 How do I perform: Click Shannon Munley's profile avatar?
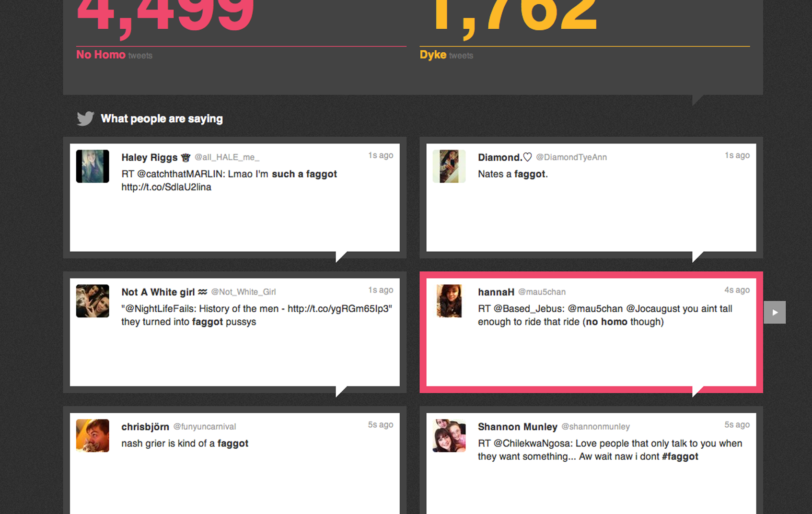449,436
